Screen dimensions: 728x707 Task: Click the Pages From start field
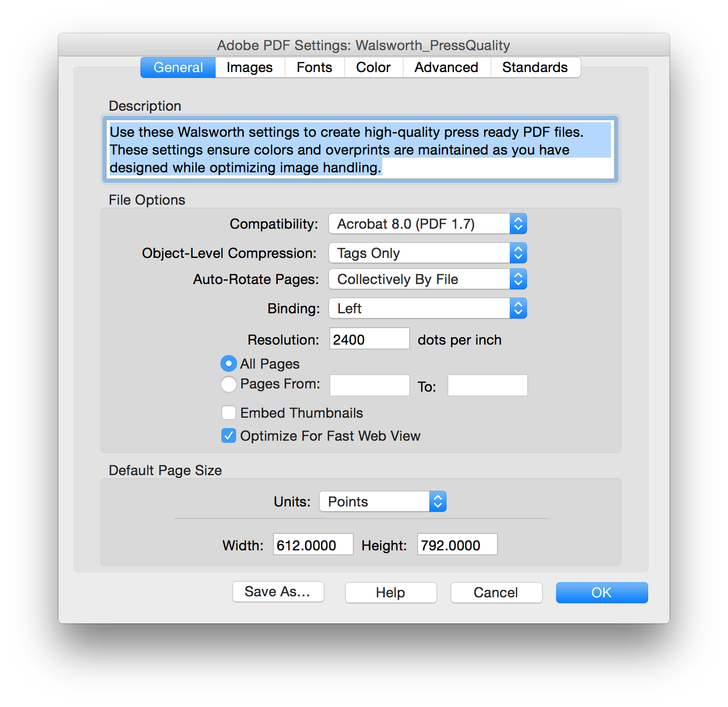click(x=369, y=385)
